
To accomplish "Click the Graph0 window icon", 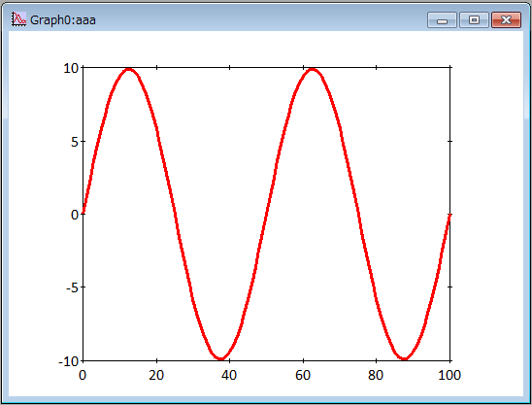I will (18, 19).
